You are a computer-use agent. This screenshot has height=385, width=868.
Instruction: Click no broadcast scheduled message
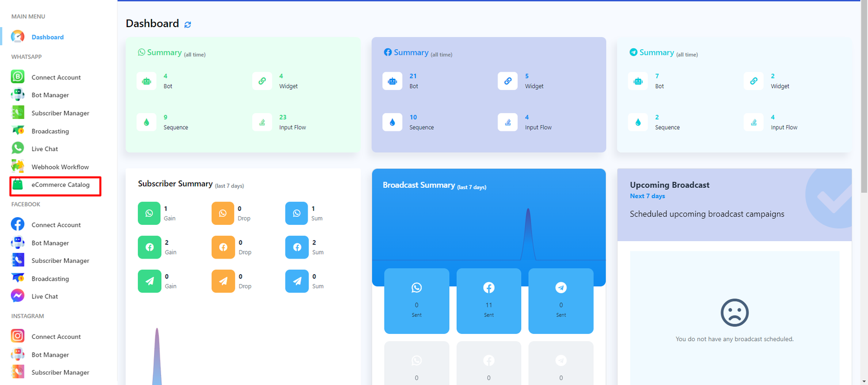[735, 339]
